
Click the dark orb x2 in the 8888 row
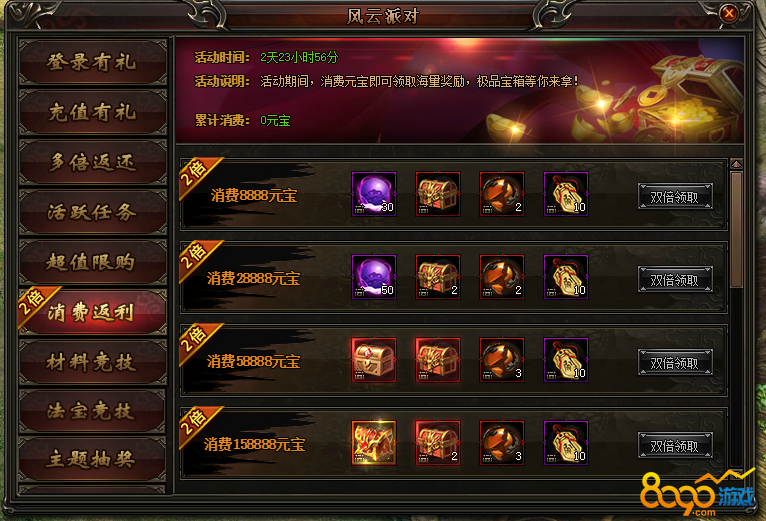pyautogui.click(x=502, y=194)
